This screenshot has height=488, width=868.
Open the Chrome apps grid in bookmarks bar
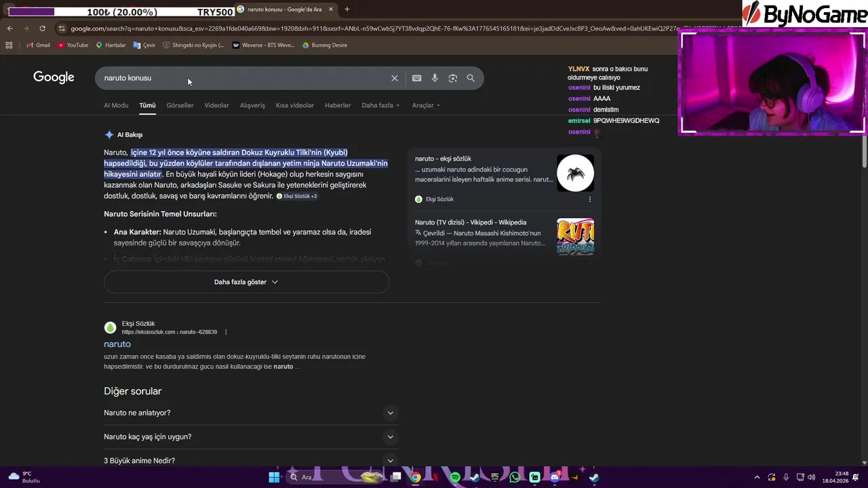9,45
